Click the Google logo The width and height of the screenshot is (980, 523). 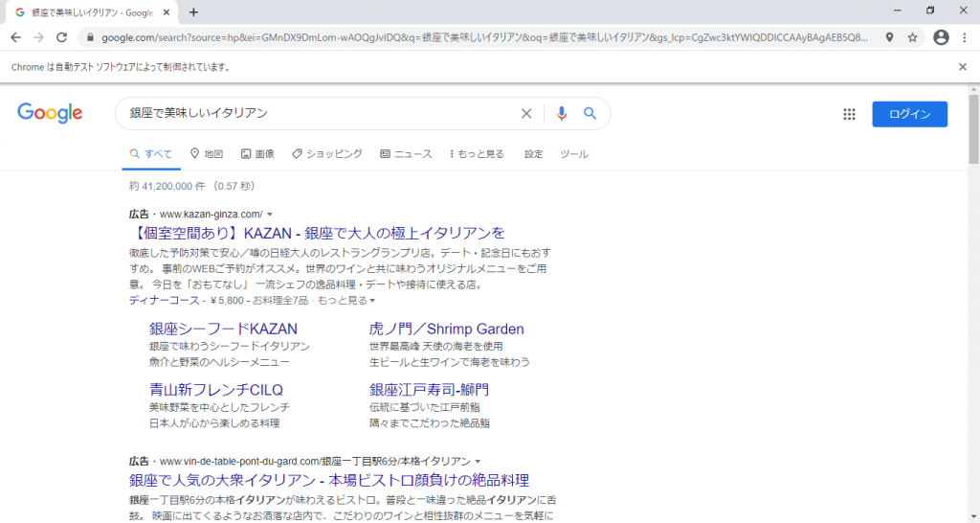click(50, 113)
